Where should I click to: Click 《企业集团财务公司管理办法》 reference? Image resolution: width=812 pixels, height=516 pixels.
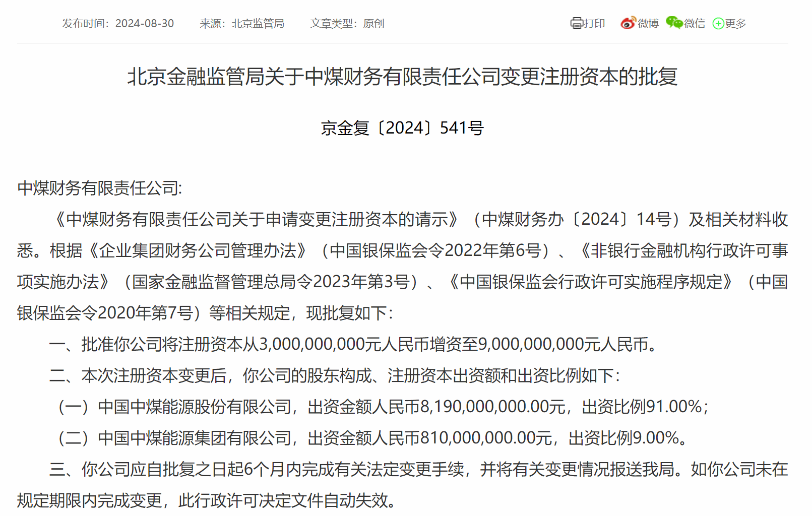coord(197,250)
